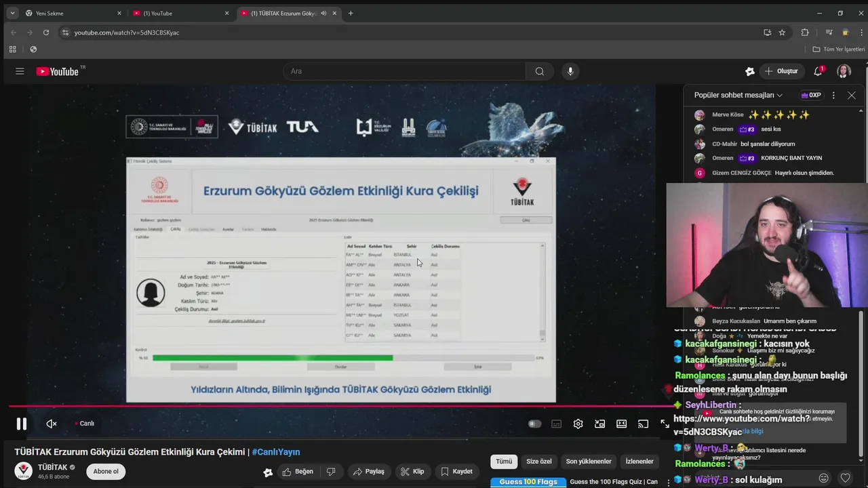This screenshot has width=868, height=488.
Task: Click Oluştur create button
Action: (781, 71)
